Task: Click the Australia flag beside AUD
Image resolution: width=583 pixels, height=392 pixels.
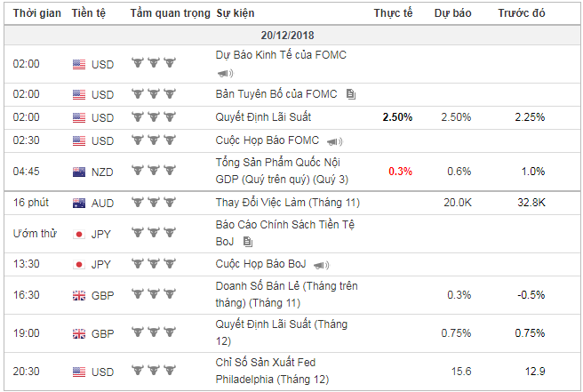Action: [x=79, y=203]
